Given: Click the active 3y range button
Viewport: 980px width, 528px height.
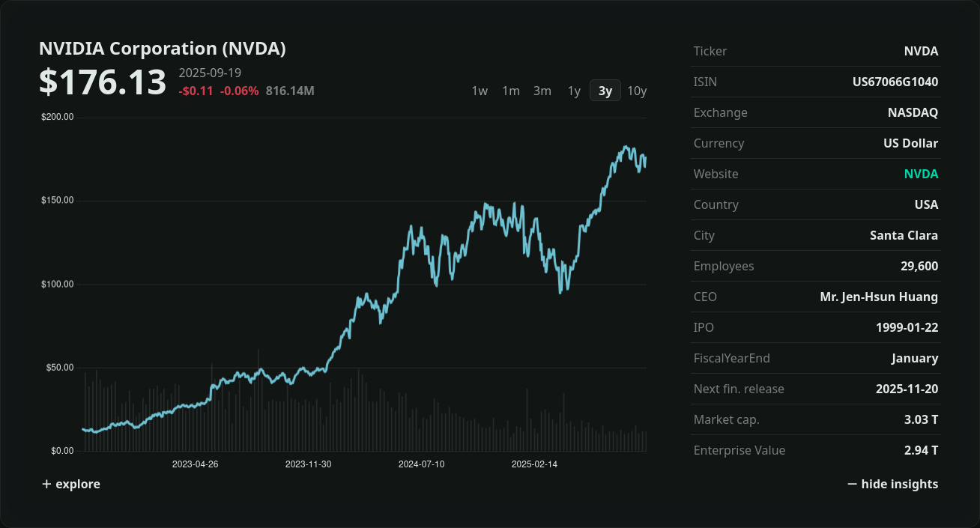Looking at the screenshot, I should coord(605,91).
